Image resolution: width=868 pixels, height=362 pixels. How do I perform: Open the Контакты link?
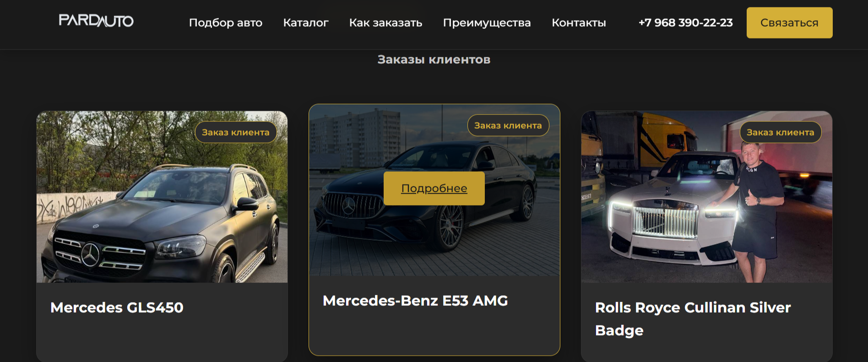[x=579, y=22]
